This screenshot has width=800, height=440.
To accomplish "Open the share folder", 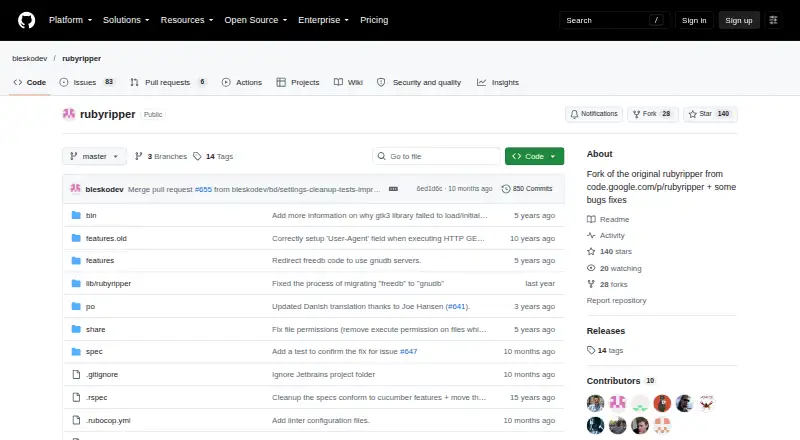I will pos(95,329).
